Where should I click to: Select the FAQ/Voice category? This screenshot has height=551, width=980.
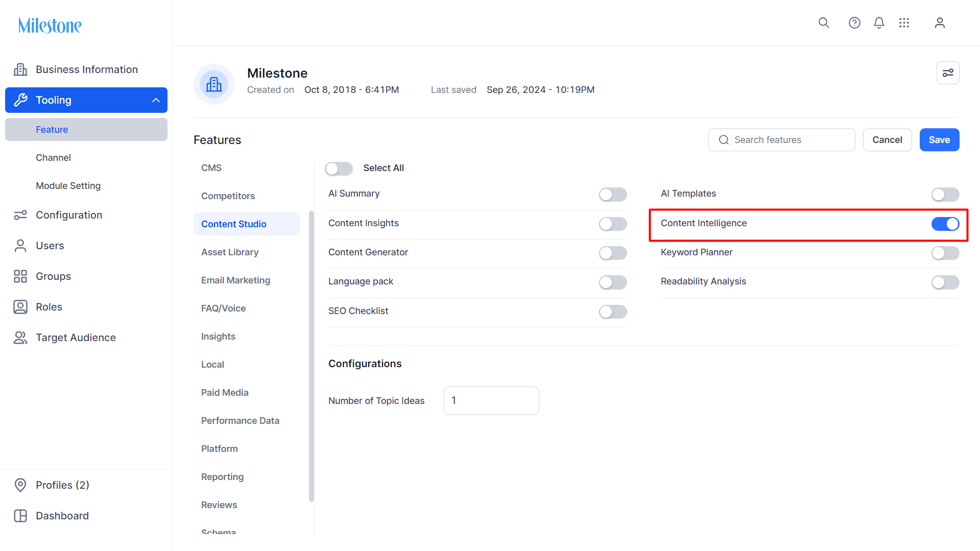click(247, 308)
